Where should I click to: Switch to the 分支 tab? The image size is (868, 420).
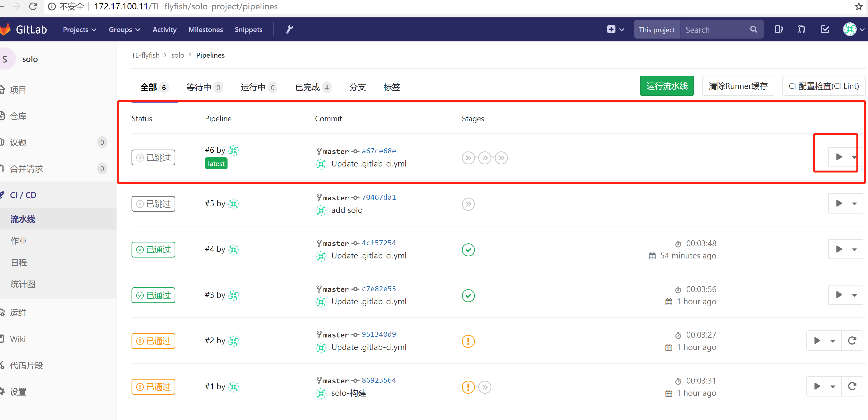[x=357, y=87]
